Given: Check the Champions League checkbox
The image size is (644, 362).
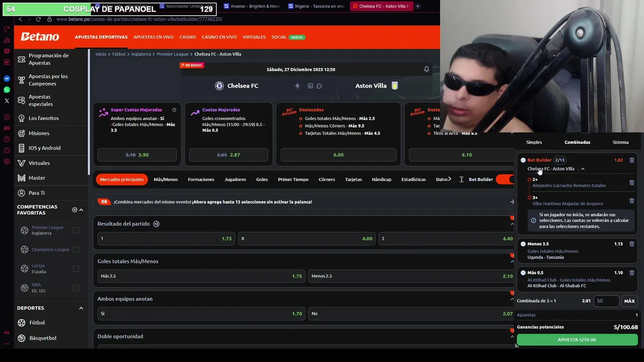Looking at the screenshot, I should click(x=76, y=249).
